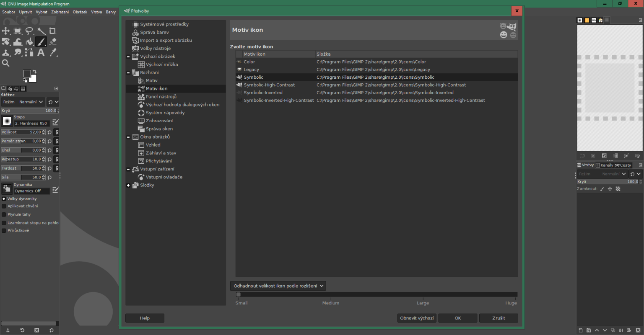Toggle lock position and size icon
This screenshot has height=335, width=644.
pos(610,189)
